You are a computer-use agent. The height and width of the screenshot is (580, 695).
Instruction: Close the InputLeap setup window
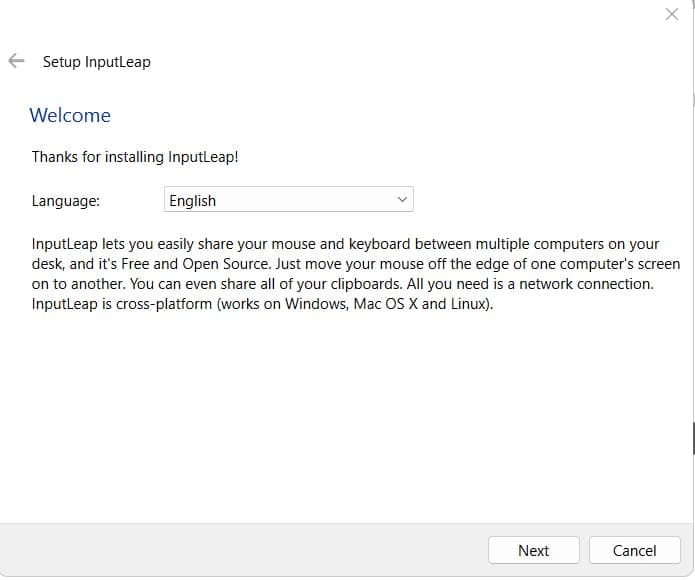(672, 14)
